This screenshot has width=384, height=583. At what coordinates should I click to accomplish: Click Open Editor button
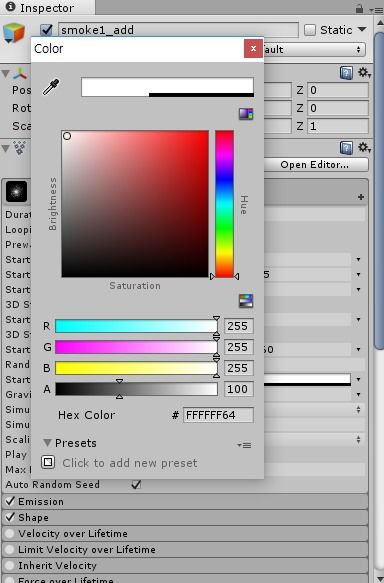(x=316, y=165)
